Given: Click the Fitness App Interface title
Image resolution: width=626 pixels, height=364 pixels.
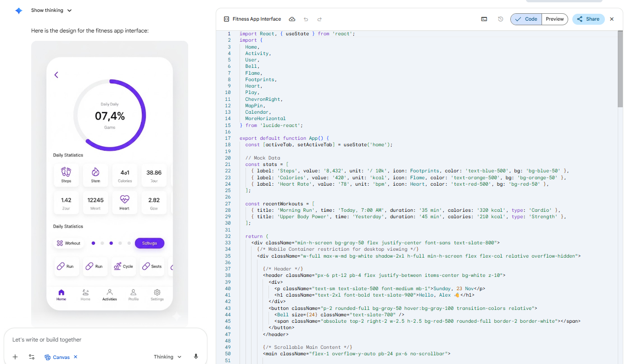Looking at the screenshot, I should 257,19.
